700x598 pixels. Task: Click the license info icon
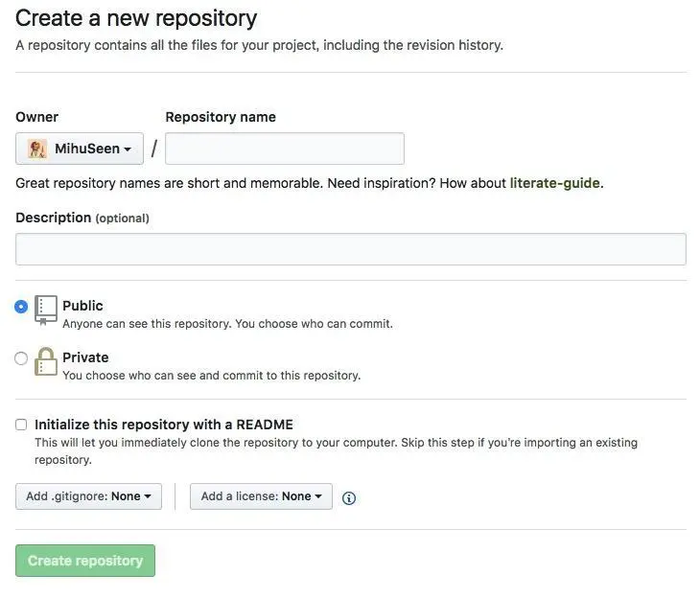349,497
